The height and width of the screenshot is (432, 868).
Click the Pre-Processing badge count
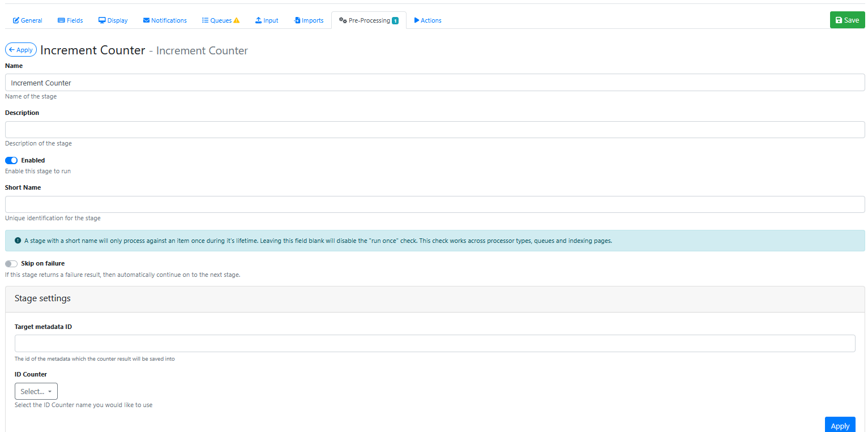[395, 21]
